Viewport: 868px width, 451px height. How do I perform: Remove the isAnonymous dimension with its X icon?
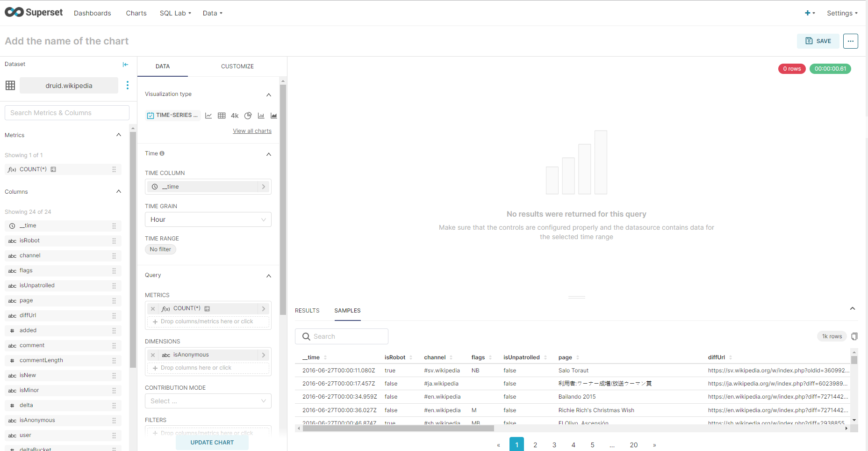click(153, 355)
